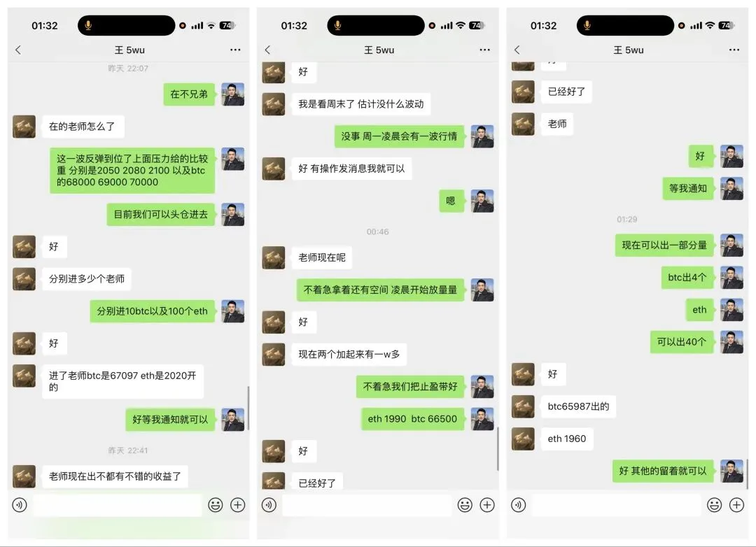Tap plus attachment icon in left chat
This screenshot has width=756, height=547.
pyautogui.click(x=238, y=504)
